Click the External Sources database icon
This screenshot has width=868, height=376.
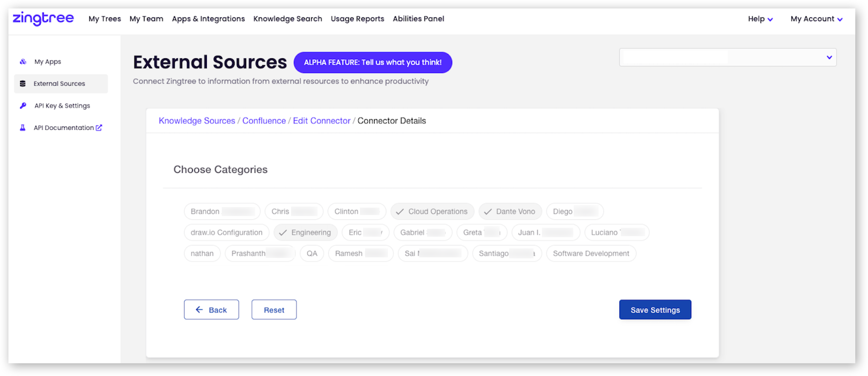pos(23,84)
